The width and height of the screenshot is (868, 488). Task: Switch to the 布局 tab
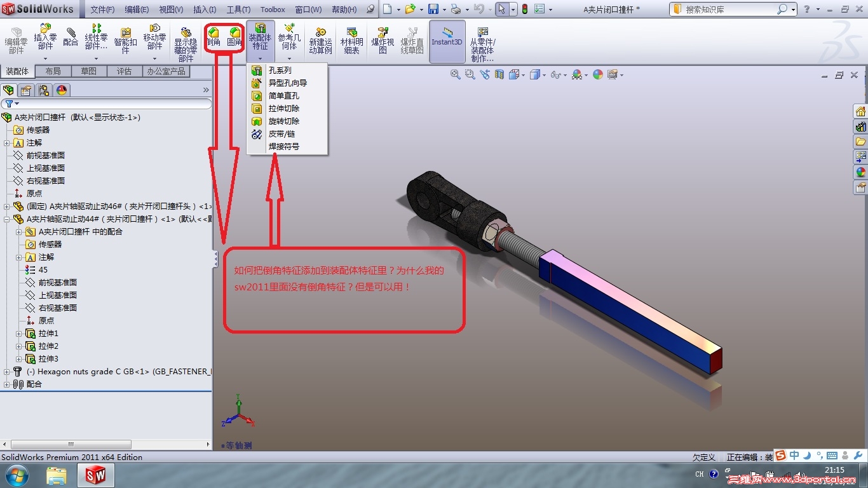pos(53,71)
